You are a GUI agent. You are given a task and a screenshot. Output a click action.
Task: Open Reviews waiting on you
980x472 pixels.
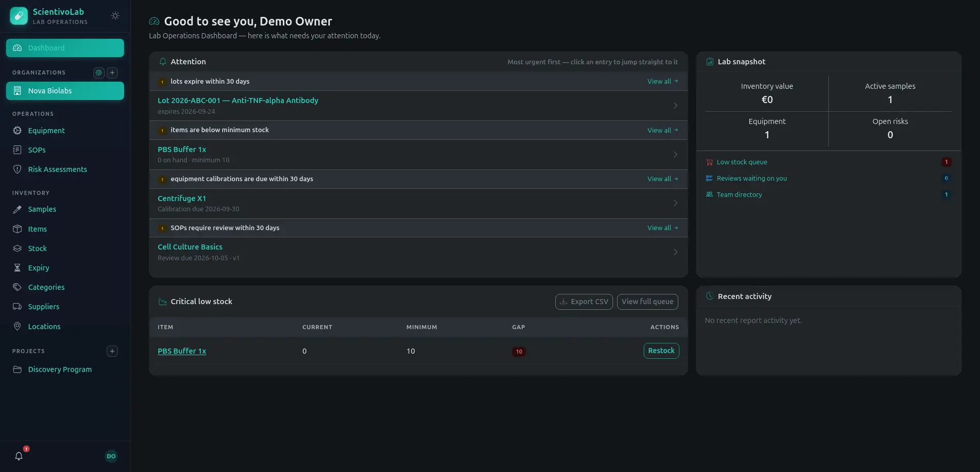coord(751,179)
